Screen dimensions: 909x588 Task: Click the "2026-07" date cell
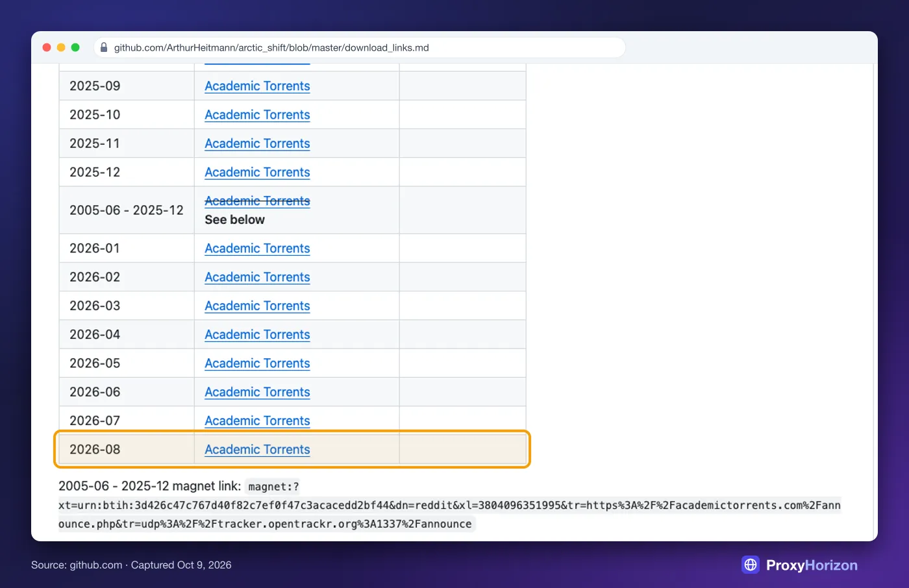point(127,421)
